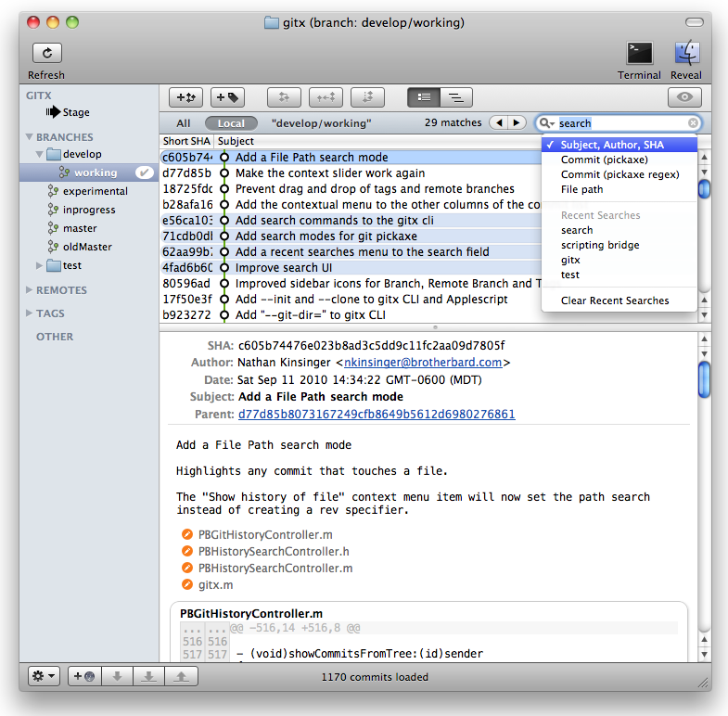728x716 pixels.
Task: Choose Commit (pickaxe) search mode
Action: pyautogui.click(x=619, y=160)
